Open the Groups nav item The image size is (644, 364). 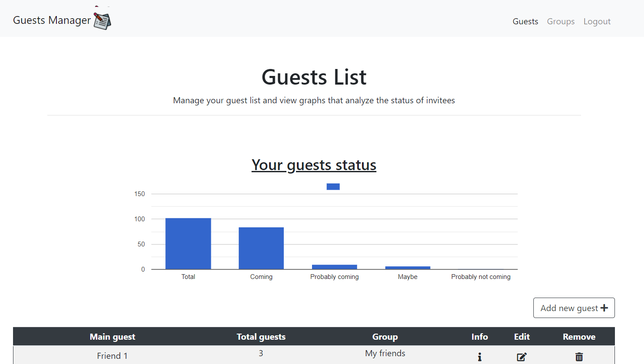pyautogui.click(x=561, y=21)
